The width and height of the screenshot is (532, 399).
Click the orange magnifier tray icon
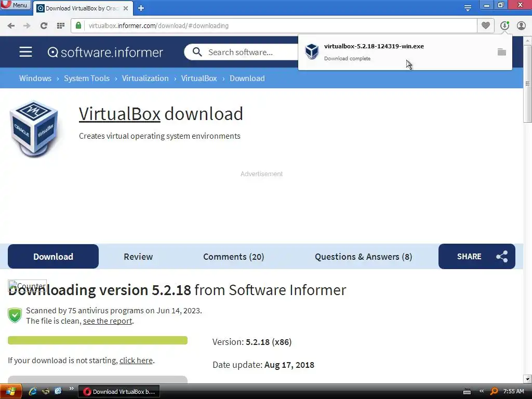(x=494, y=392)
